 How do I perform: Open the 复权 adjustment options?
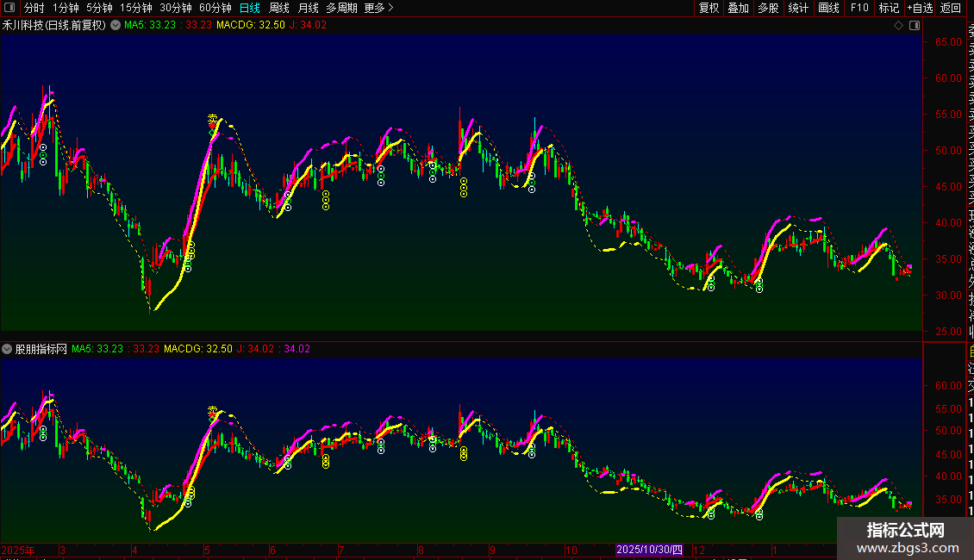tap(709, 8)
